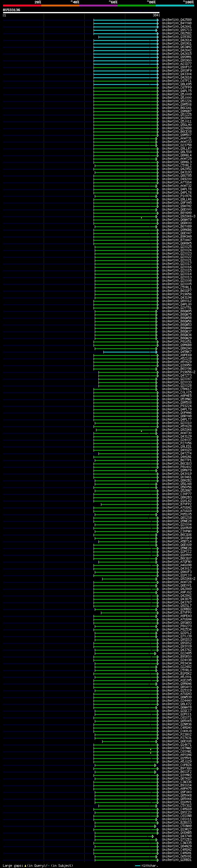Open hit UniRef100_A9PE69

click(177, 355)
